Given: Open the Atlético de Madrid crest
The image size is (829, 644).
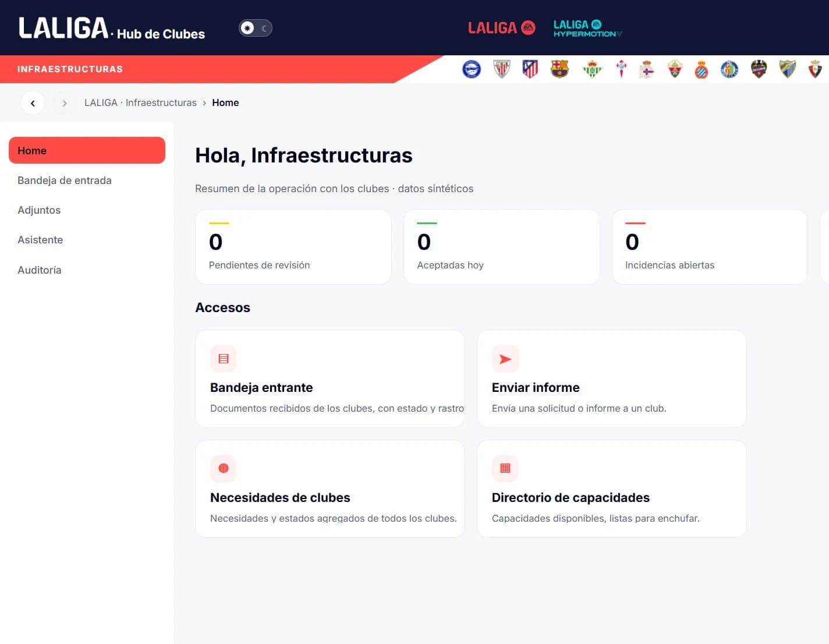Looking at the screenshot, I should click(530, 69).
